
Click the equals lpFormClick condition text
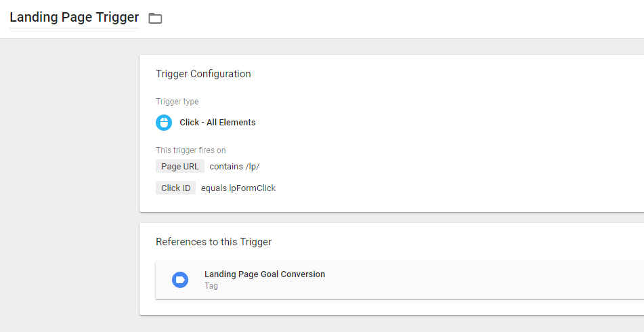(238, 188)
